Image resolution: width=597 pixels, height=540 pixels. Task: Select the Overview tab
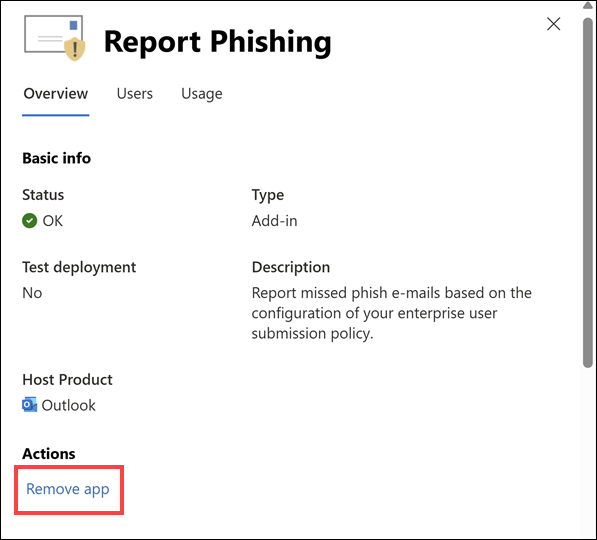(56, 94)
